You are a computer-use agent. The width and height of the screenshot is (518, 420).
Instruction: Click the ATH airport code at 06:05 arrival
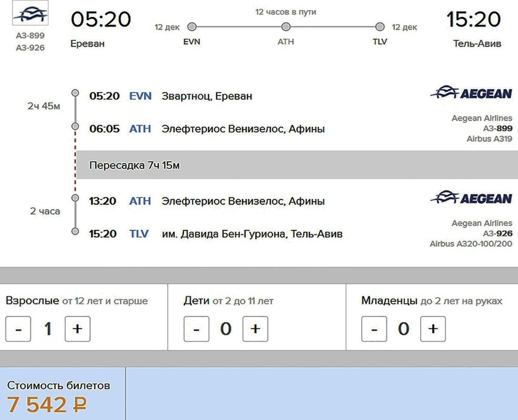[x=140, y=129]
